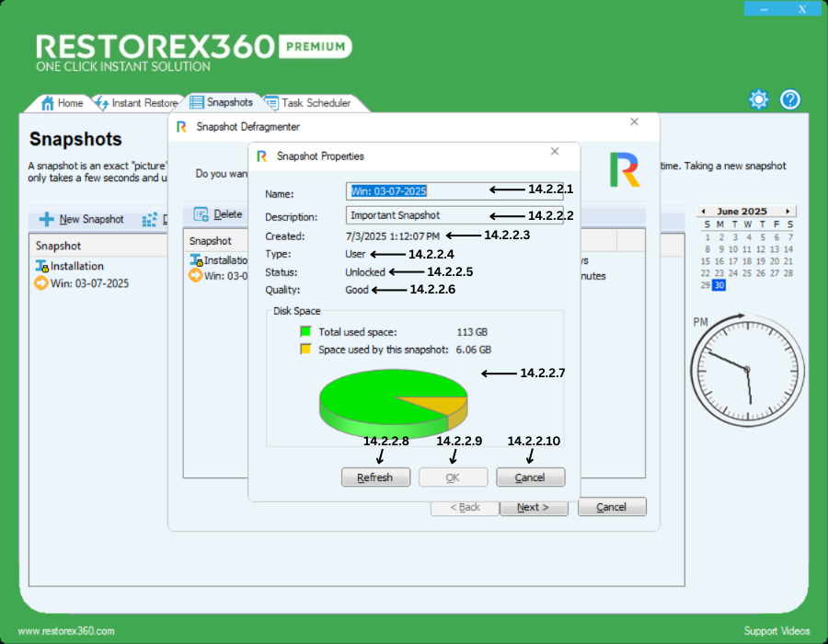Click the help question mark icon
Image resolution: width=828 pixels, height=644 pixels.
point(790,99)
